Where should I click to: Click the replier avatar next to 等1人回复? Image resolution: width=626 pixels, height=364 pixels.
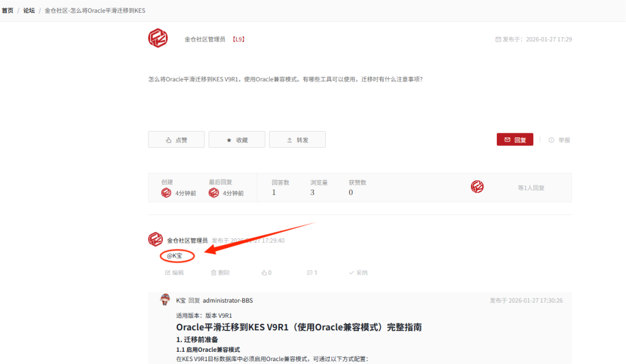(477, 187)
